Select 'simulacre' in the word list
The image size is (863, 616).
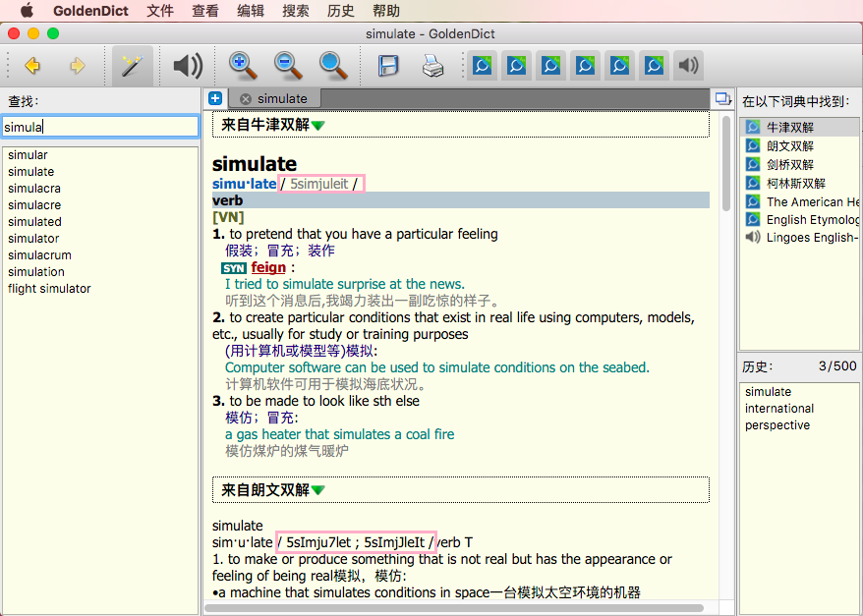click(34, 205)
